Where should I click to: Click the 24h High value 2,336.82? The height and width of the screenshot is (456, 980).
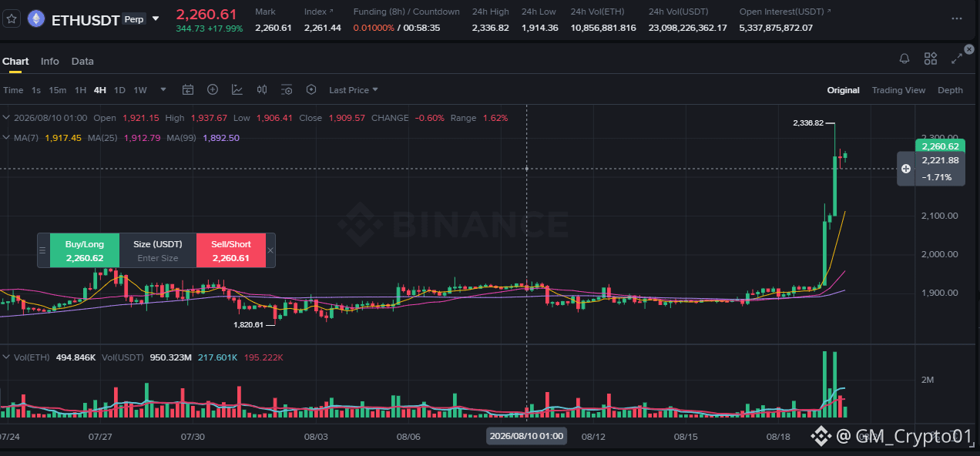(x=491, y=28)
